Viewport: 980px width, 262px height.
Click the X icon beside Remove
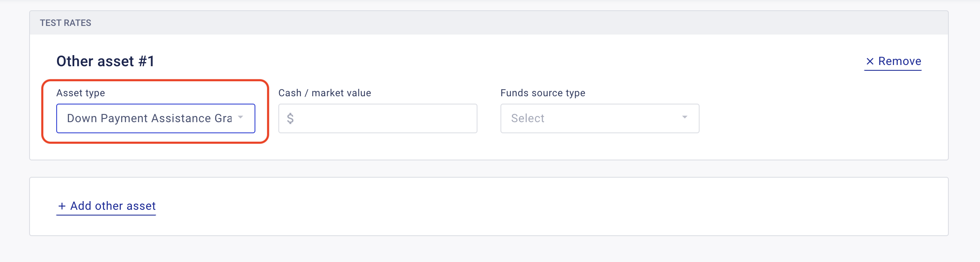click(x=870, y=61)
